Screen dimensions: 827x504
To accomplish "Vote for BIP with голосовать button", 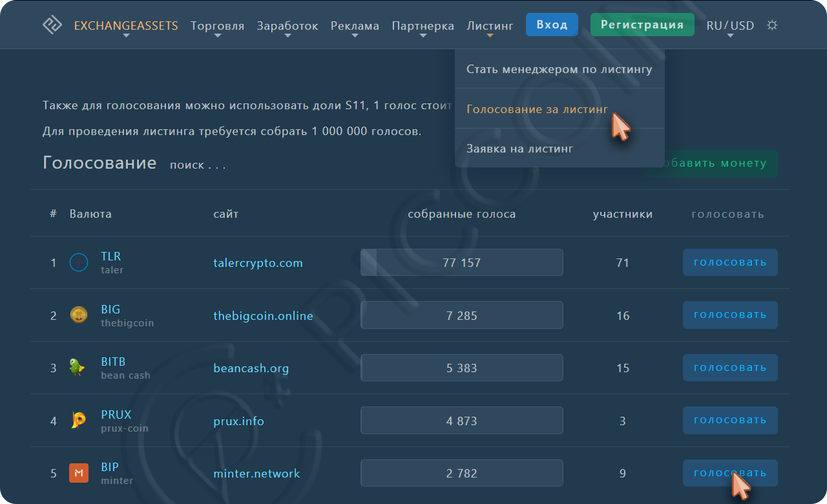I will pyautogui.click(x=730, y=473).
